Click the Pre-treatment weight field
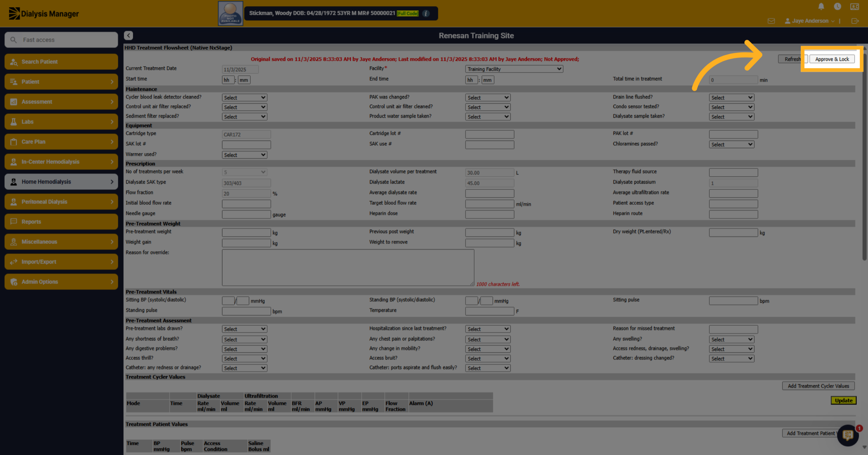Image resolution: width=868 pixels, height=455 pixels. point(246,232)
